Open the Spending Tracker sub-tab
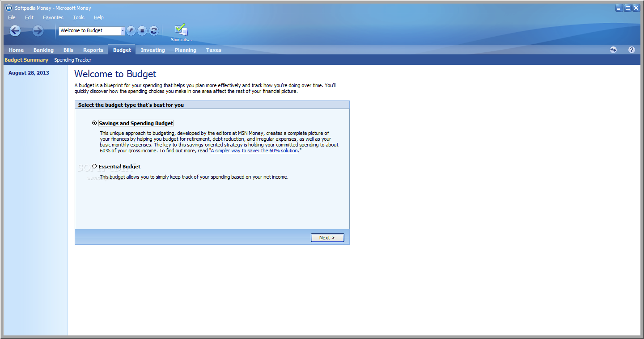The width and height of the screenshot is (644, 339). coord(72,60)
